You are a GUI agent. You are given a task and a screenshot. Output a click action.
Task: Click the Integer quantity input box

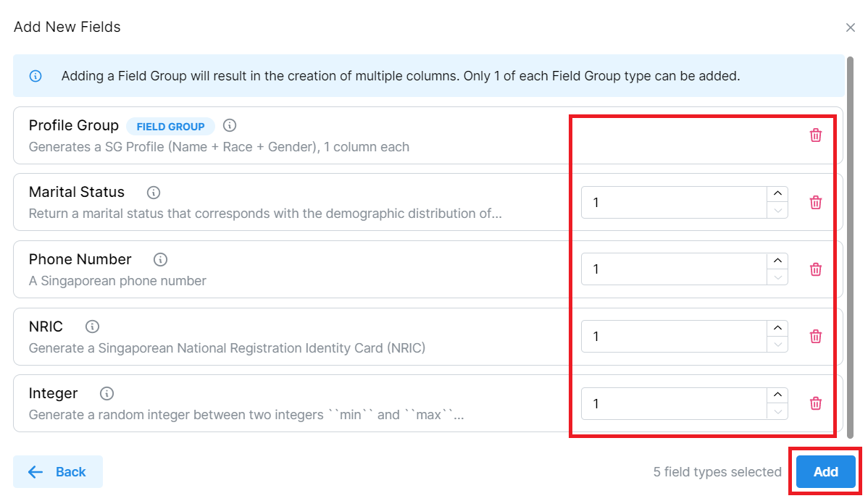point(674,403)
